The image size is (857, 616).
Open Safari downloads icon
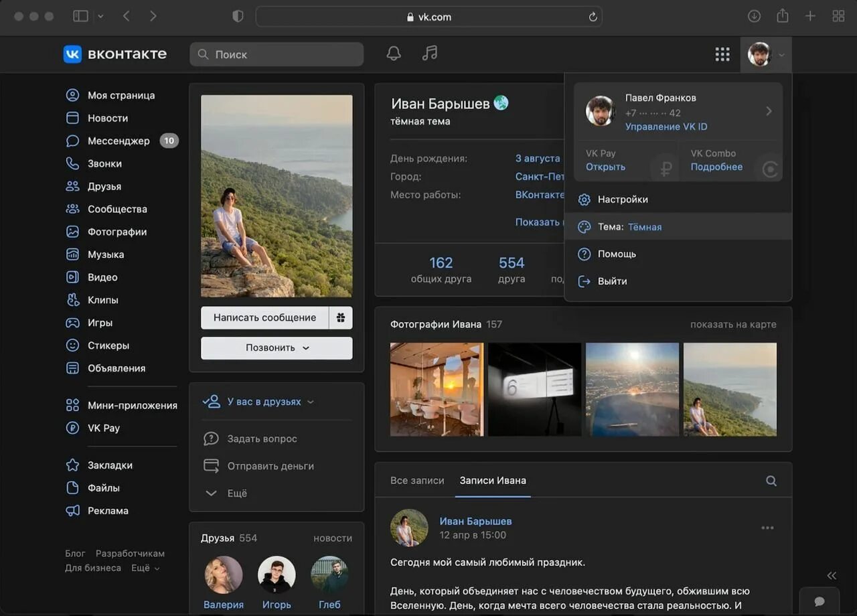coord(754,16)
